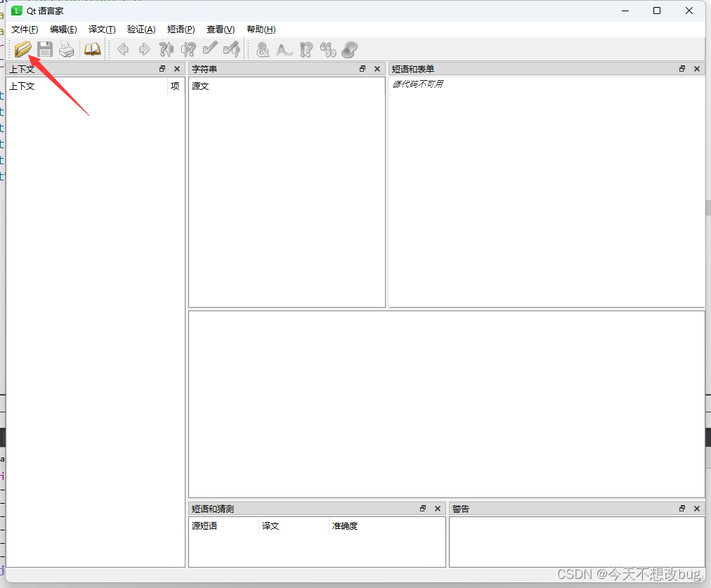
Task: Float the 短语和猜测 dock panel
Action: [423, 509]
